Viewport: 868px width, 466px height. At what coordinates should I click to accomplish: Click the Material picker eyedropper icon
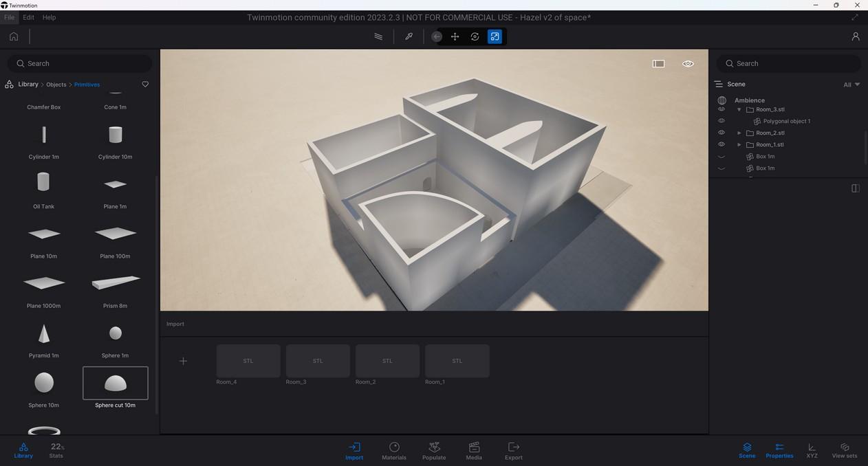pyautogui.click(x=409, y=36)
